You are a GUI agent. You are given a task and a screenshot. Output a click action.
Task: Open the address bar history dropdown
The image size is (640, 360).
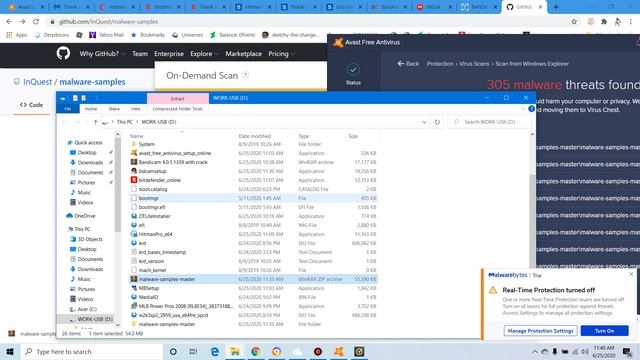424,122
